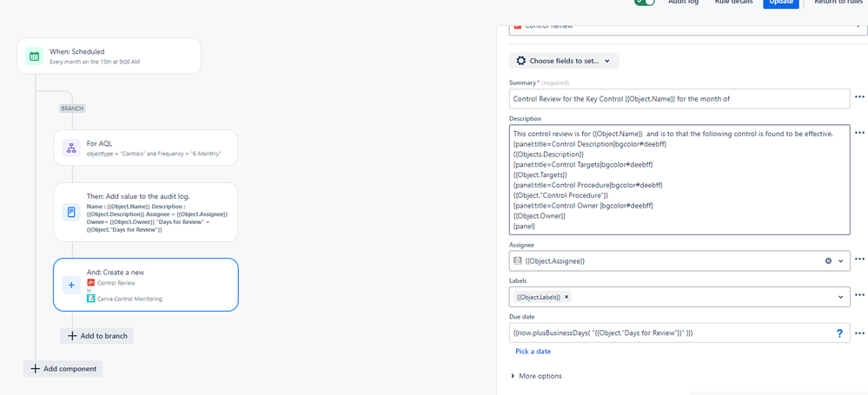868x395 pixels.
Task: Click the audit log action document icon
Action: coord(71,212)
